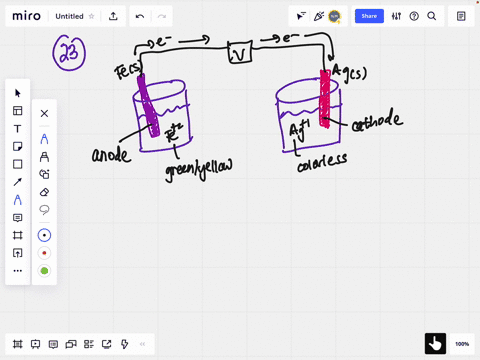Viewport: 480px width, 360px height.
Task: Select the Sticky note tool
Action: click(x=18, y=146)
